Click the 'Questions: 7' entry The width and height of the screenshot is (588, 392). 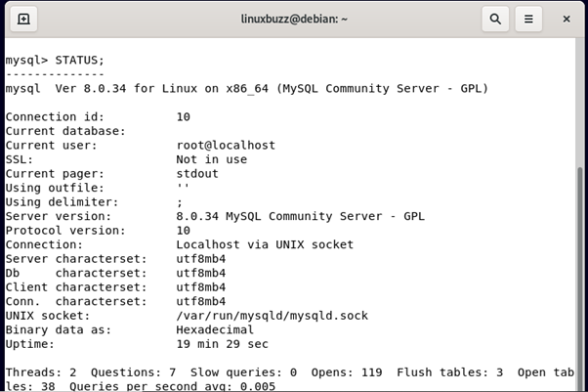tap(133, 372)
